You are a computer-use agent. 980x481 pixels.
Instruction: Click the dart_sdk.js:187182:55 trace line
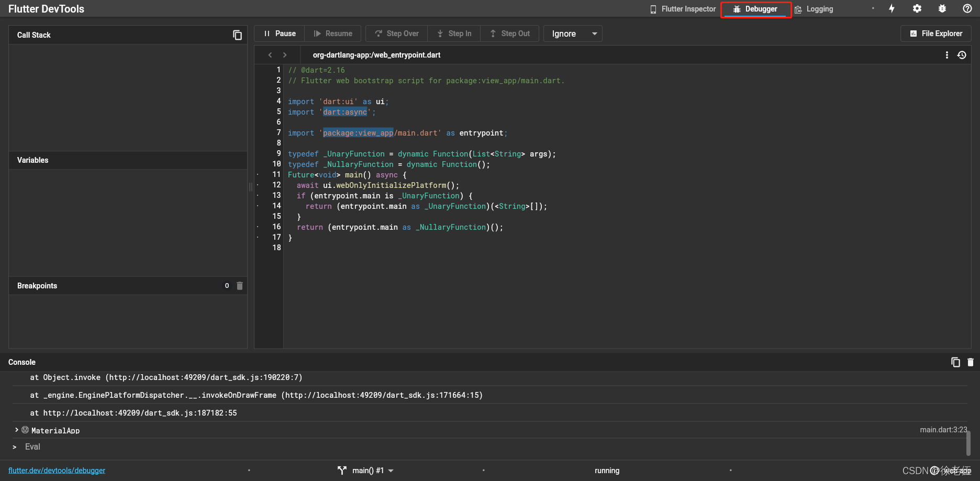coord(133,413)
